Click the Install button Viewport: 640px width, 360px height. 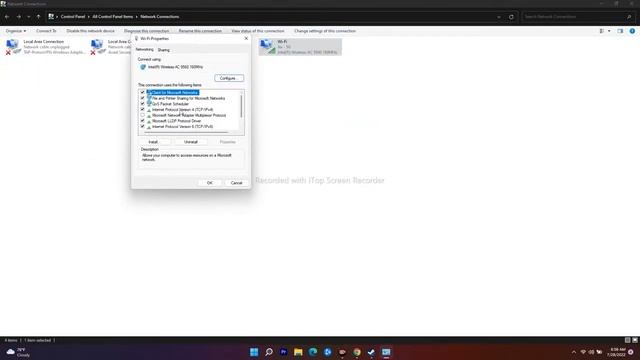pyautogui.click(x=153, y=142)
